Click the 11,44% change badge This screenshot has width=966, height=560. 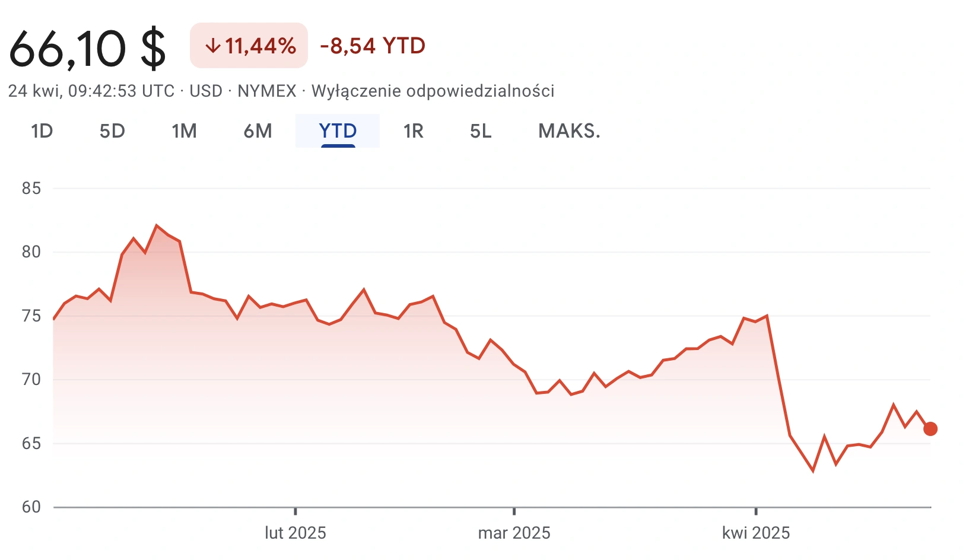(249, 46)
